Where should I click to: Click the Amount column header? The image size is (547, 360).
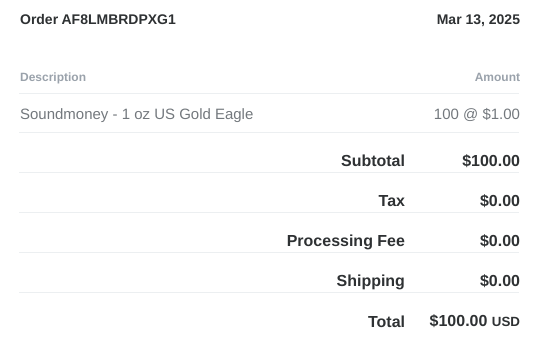coord(497,77)
